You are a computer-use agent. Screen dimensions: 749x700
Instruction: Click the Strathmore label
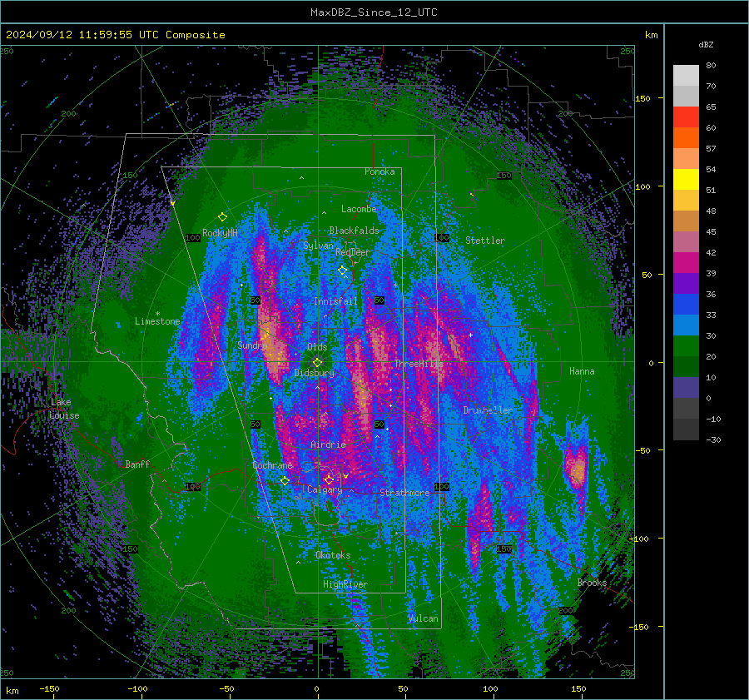pyautogui.click(x=404, y=492)
